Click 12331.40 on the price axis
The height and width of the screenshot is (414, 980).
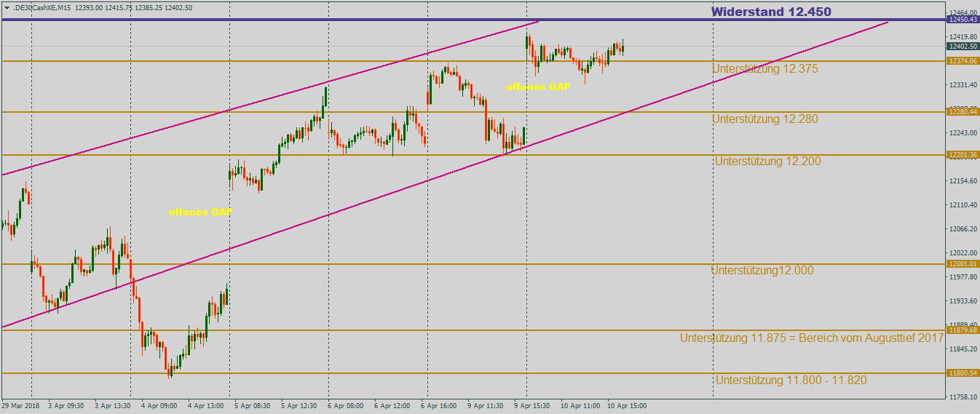tap(963, 85)
